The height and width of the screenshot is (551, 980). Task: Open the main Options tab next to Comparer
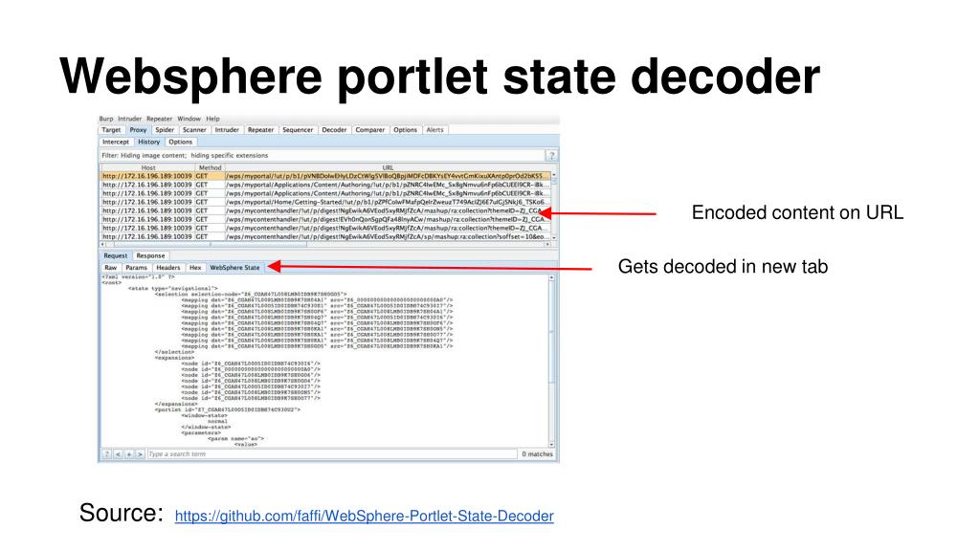click(405, 130)
